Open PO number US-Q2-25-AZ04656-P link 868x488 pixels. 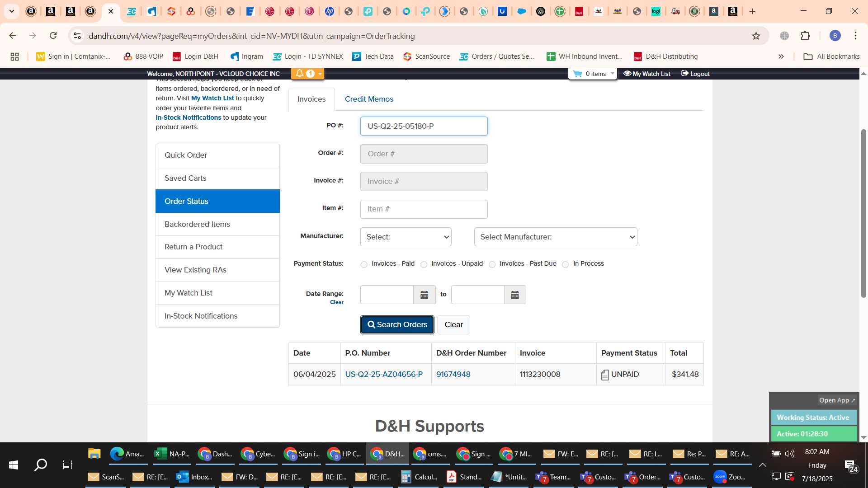click(x=384, y=374)
